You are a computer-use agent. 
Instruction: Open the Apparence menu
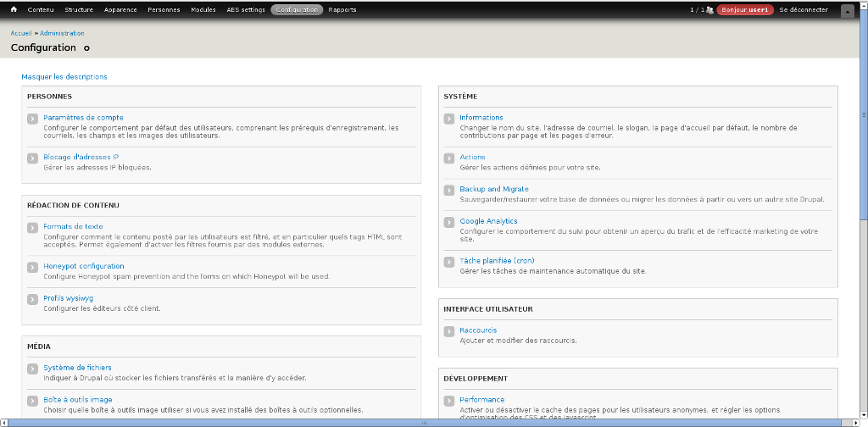point(120,10)
